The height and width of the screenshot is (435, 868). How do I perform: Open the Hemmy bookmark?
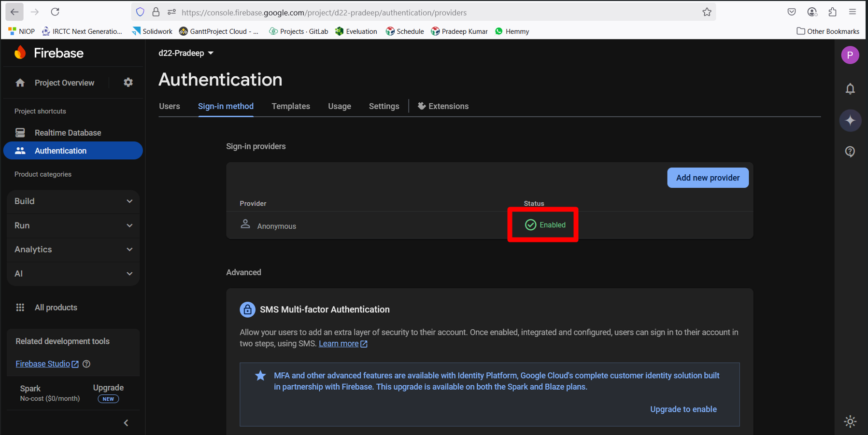512,31
